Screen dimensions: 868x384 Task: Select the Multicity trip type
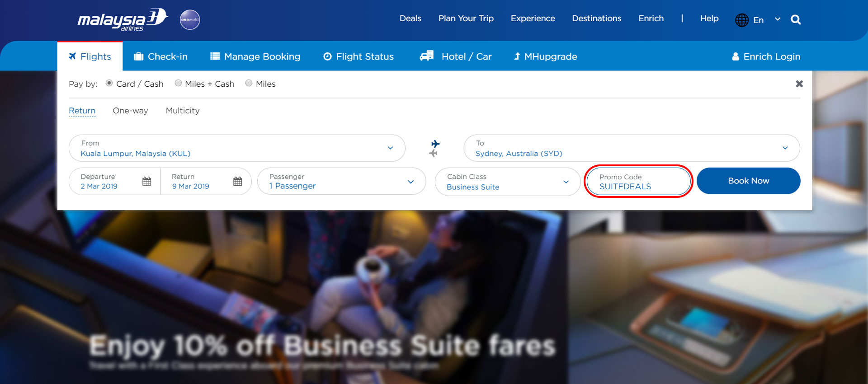183,111
